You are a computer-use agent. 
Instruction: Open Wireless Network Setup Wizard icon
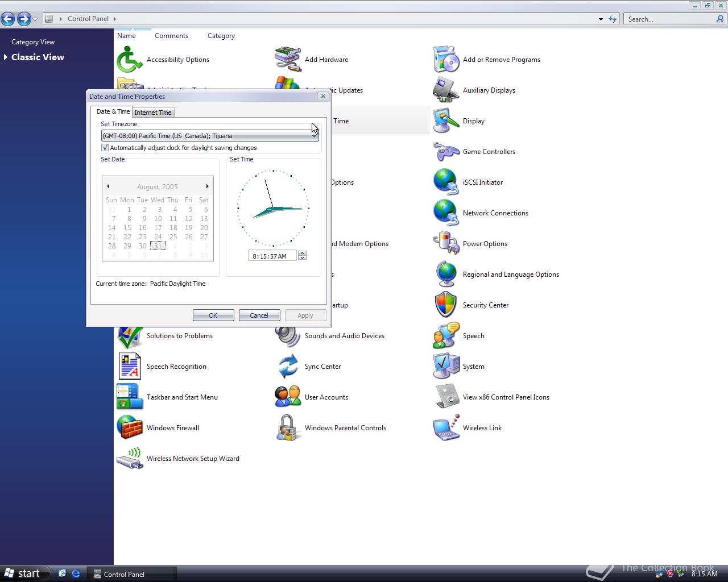[x=130, y=459]
